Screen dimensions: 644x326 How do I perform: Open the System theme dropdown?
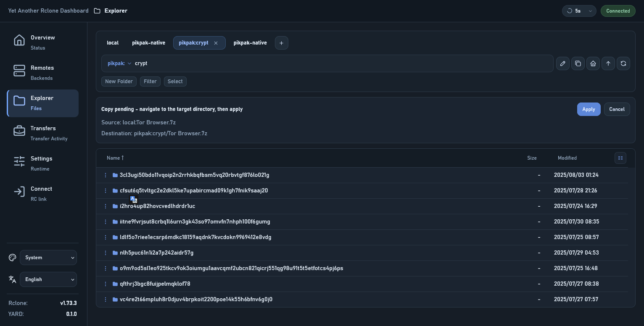pyautogui.click(x=48, y=258)
